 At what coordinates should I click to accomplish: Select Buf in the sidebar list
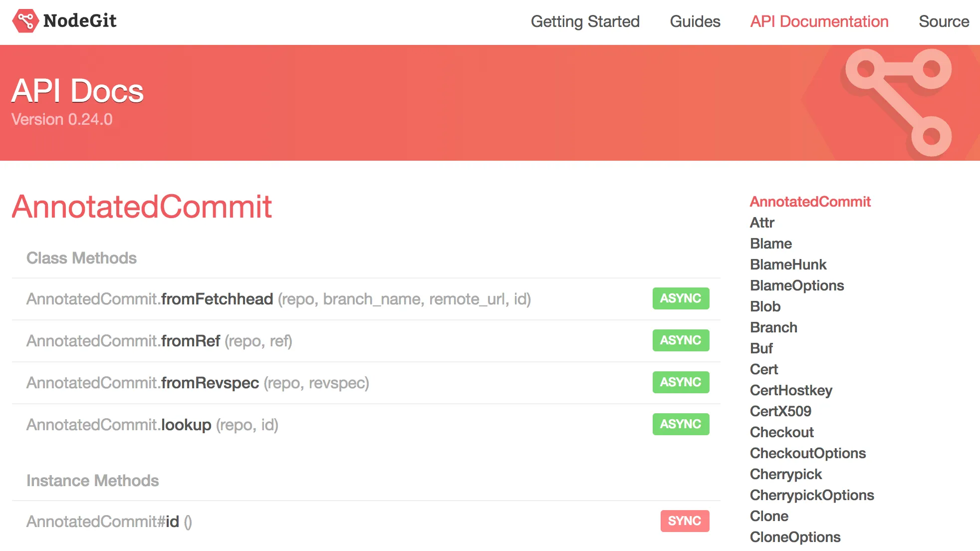pos(761,348)
